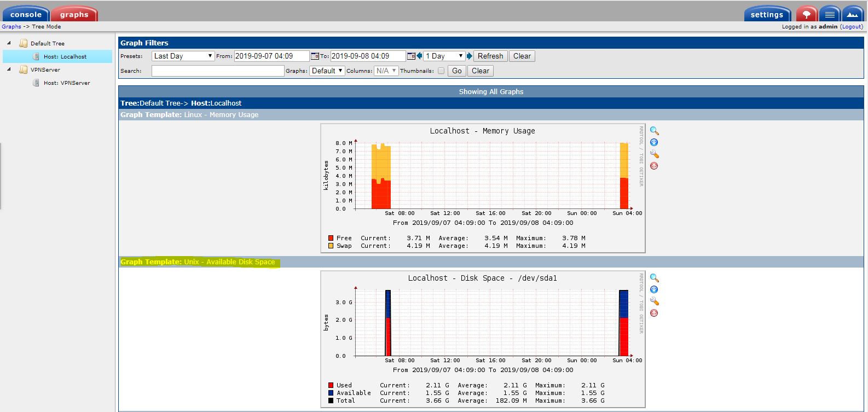Viewport: 868px width, 412px height.
Task: Click the red Used legend swatch
Action: click(x=331, y=385)
